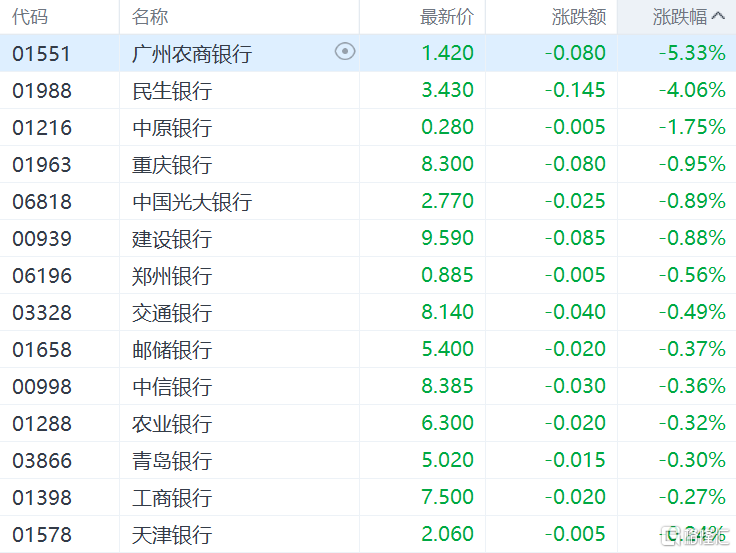Select 工商银行 stock
The height and width of the screenshot is (553, 736).
click(368, 497)
